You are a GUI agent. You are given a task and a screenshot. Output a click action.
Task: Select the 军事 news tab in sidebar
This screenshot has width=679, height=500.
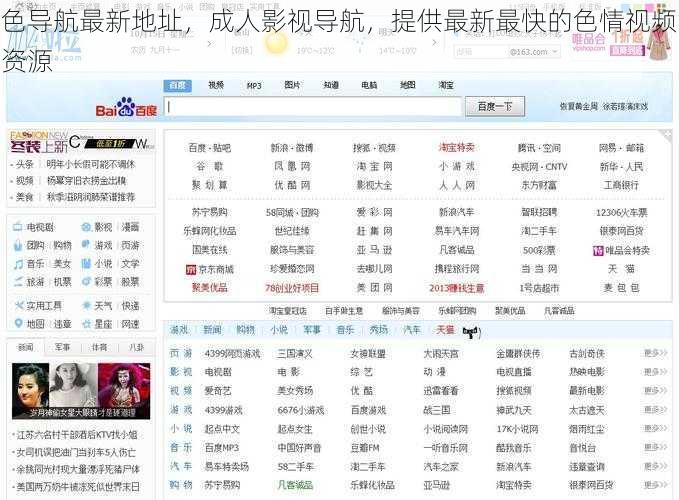point(63,347)
